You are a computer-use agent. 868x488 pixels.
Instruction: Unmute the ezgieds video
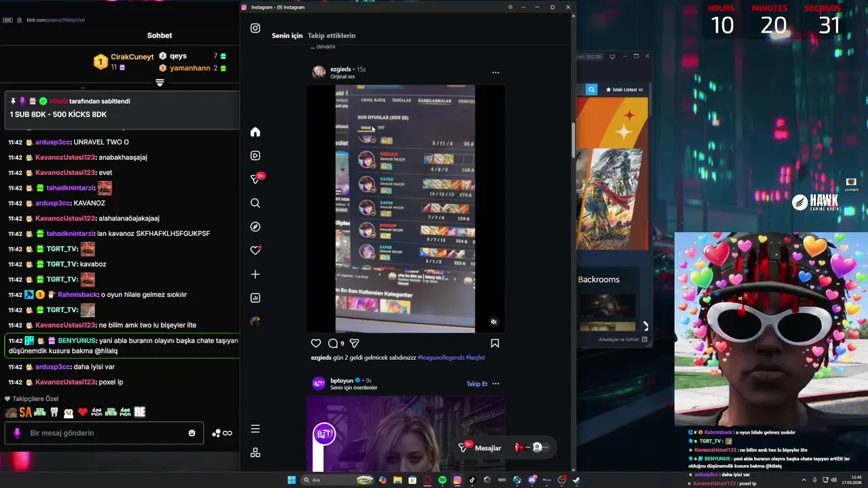pyautogui.click(x=494, y=322)
